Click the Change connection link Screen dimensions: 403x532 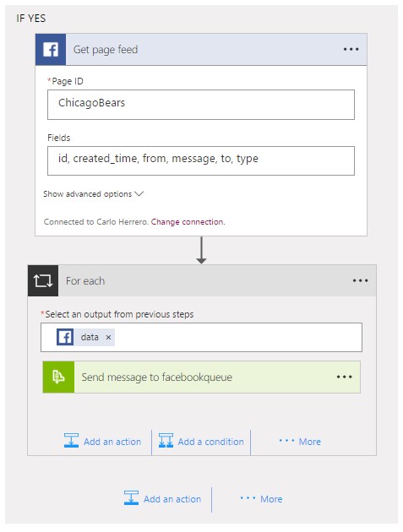point(188,222)
